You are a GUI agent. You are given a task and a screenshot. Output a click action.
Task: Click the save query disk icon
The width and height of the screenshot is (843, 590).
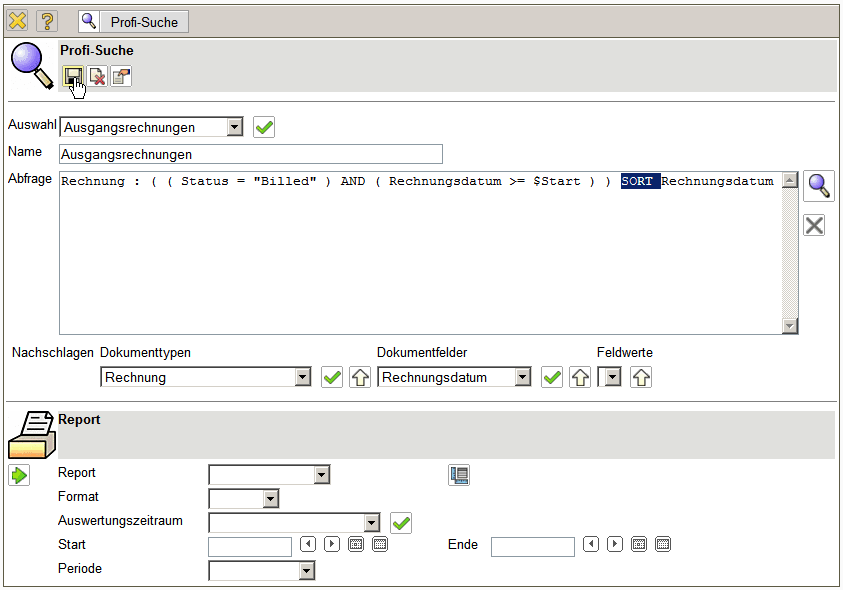(x=72, y=76)
